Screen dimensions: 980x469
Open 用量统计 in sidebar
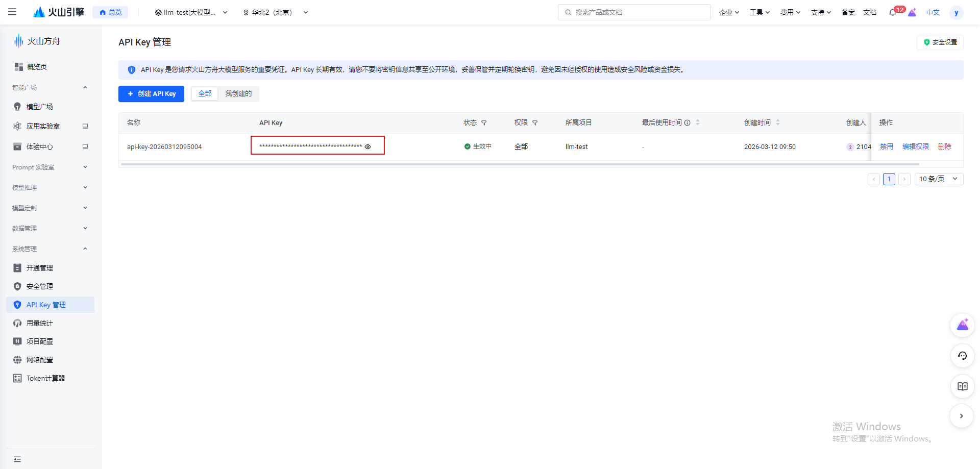coord(50,323)
